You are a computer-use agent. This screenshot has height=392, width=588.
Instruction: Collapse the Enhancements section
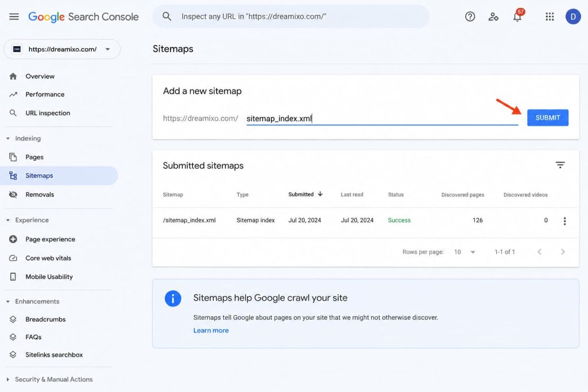tap(8, 301)
